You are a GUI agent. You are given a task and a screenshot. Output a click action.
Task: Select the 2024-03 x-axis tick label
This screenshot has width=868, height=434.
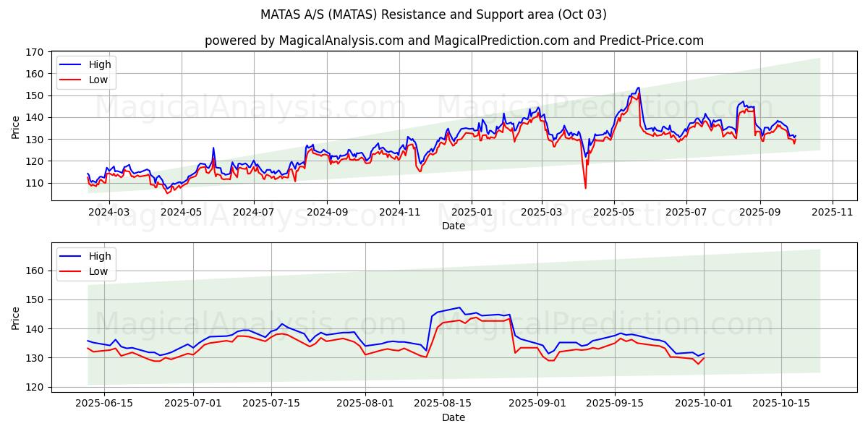[x=109, y=212]
